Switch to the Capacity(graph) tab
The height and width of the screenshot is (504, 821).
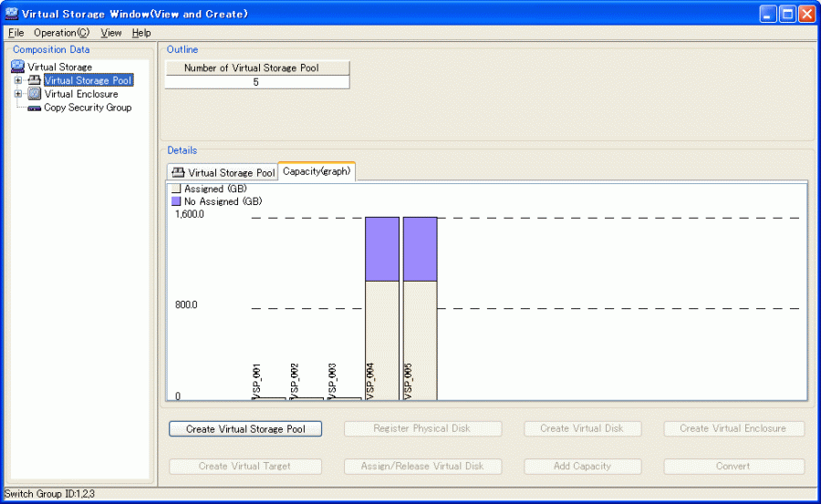317,171
